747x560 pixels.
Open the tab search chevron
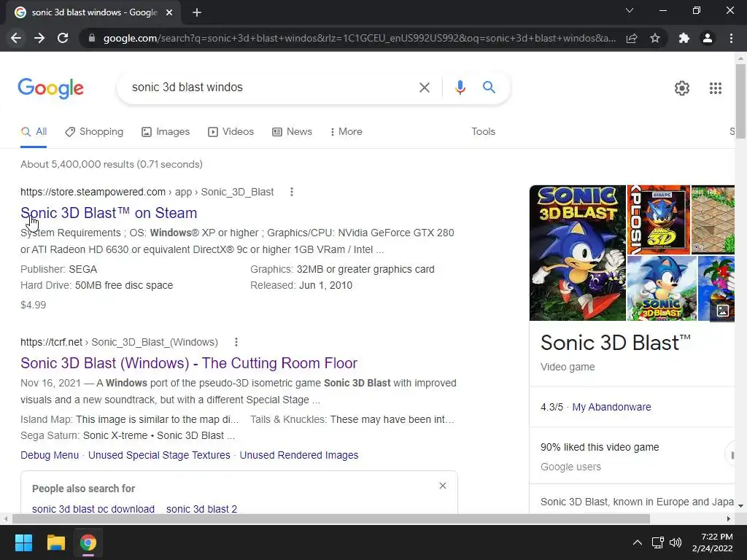[x=630, y=10]
